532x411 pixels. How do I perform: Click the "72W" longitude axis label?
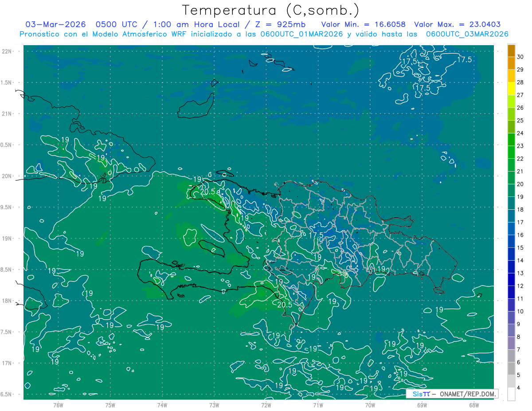click(266, 405)
